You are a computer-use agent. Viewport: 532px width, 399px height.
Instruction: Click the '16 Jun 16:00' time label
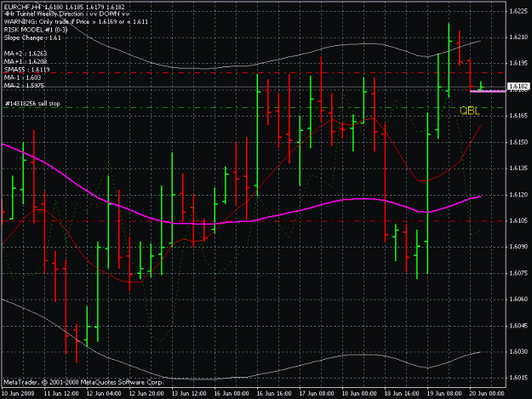point(274,393)
